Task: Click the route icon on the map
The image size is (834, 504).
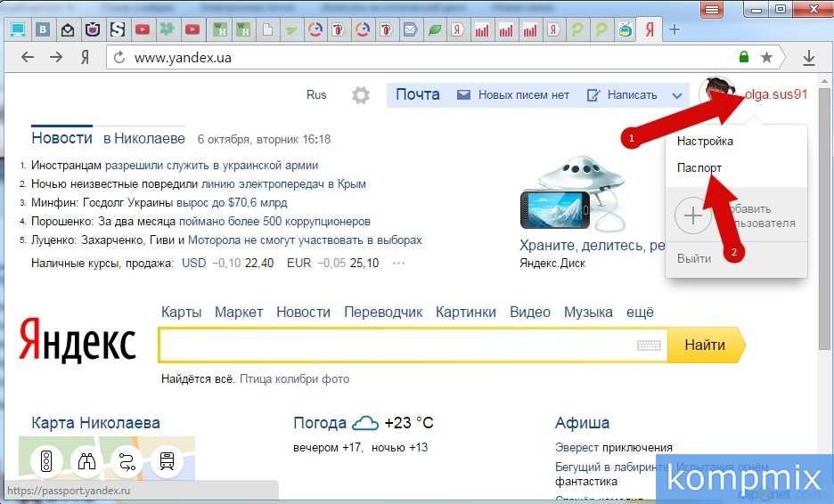Action: [127, 461]
